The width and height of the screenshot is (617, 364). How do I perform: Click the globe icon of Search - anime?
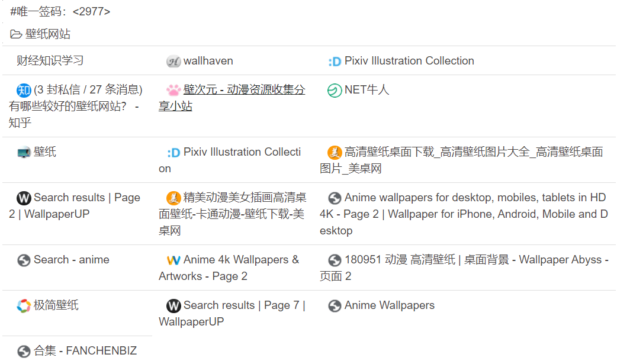point(24,260)
